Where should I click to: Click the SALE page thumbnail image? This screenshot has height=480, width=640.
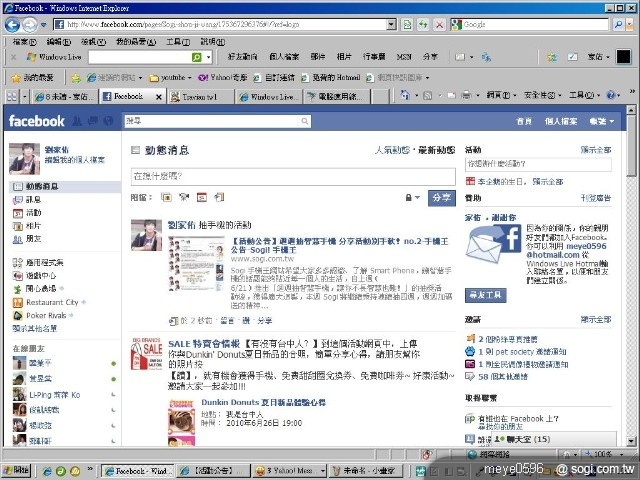(x=147, y=353)
